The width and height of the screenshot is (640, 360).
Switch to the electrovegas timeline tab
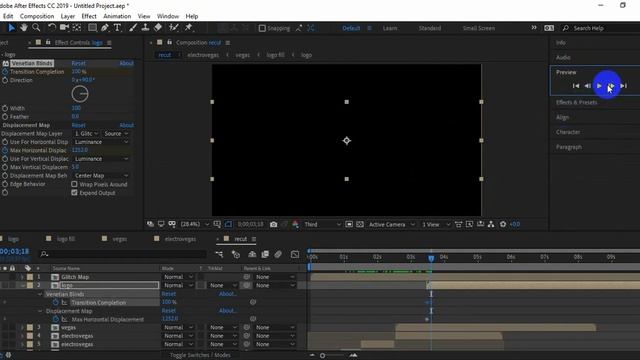click(180, 239)
